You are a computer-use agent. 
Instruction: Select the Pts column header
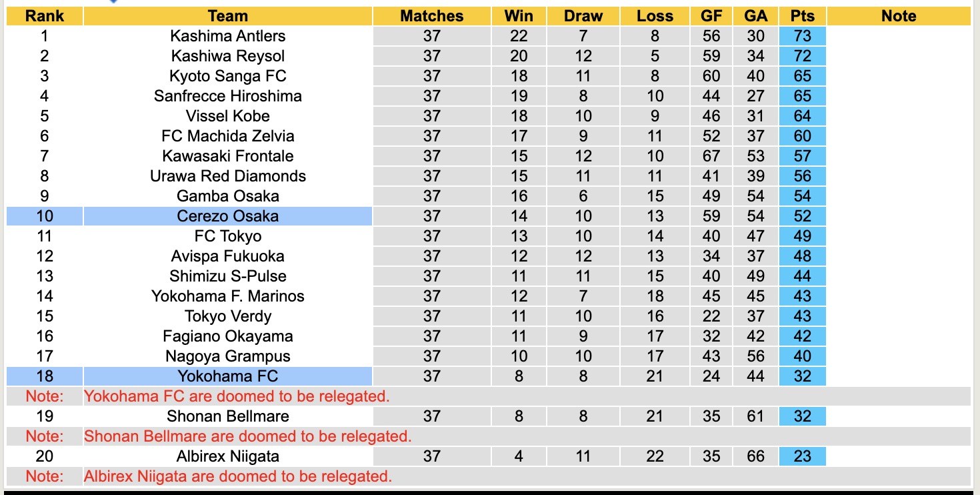[802, 16]
